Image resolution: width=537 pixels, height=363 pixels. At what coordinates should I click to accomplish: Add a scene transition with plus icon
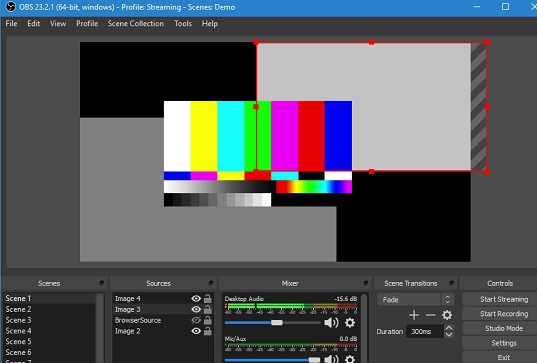(x=414, y=315)
